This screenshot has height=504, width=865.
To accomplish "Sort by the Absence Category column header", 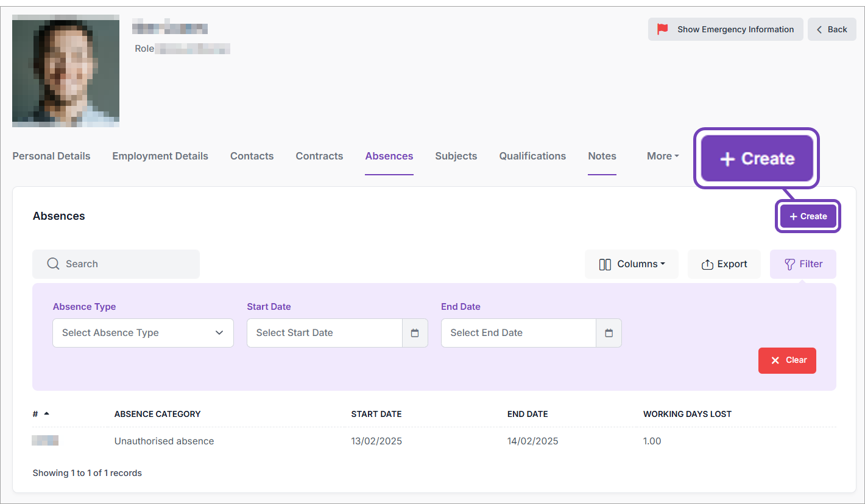I will [x=157, y=414].
